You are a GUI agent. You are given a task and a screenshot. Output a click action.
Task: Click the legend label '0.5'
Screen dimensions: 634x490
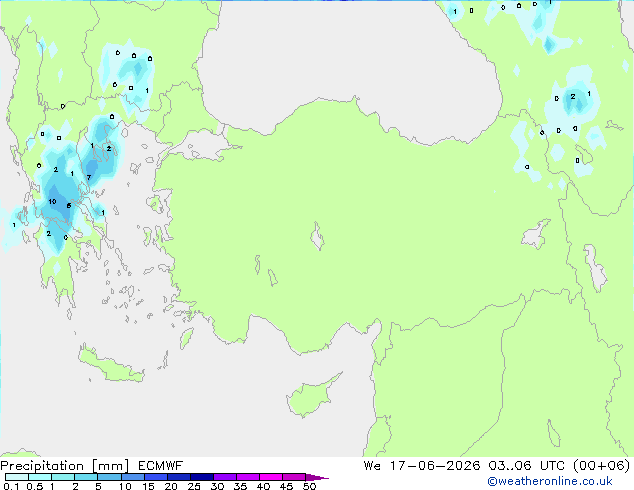pos(35,486)
